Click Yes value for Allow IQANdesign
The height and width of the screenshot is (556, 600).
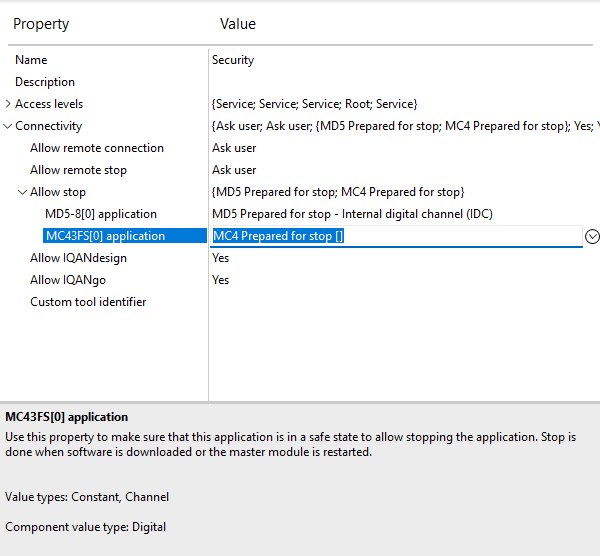(220, 258)
